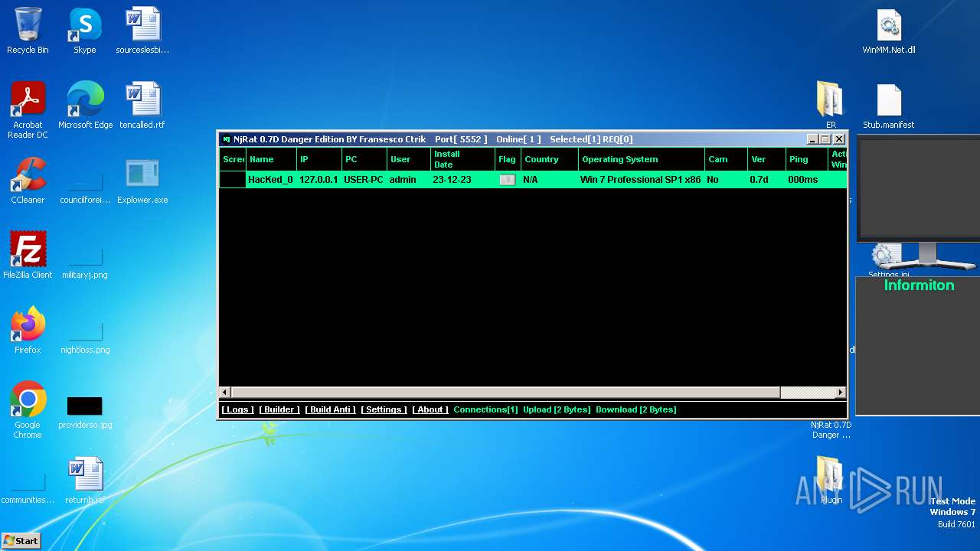This screenshot has height=551, width=980.
Task: Open the Build Anti menu item
Action: (x=331, y=409)
